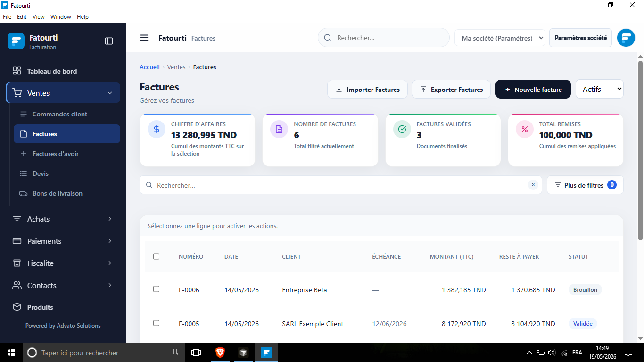
Task: Click the Contacts people icon
Action: (17, 285)
